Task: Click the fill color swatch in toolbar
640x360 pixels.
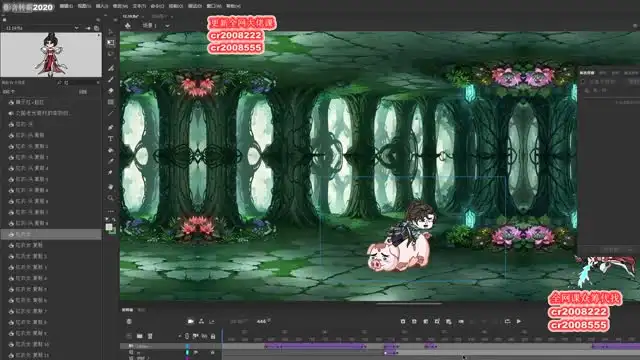Action: 109,227
